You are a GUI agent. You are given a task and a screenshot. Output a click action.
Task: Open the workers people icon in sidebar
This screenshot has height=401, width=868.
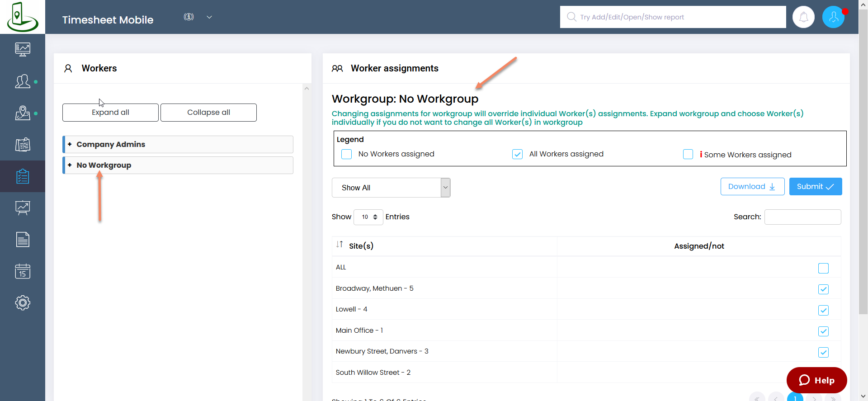click(23, 81)
